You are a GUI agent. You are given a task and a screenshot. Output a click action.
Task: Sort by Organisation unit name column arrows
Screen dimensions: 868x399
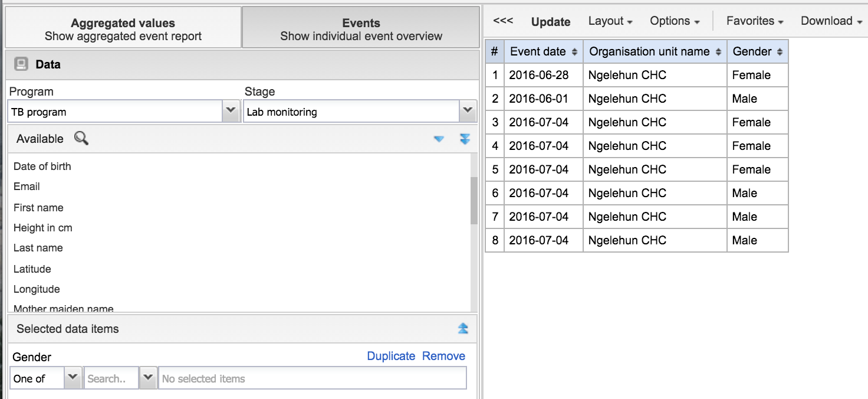(718, 52)
